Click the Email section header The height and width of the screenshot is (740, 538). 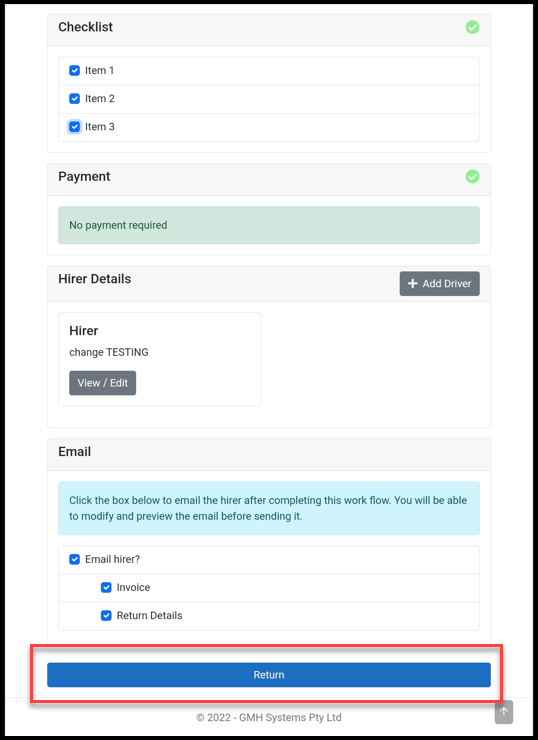(269, 454)
